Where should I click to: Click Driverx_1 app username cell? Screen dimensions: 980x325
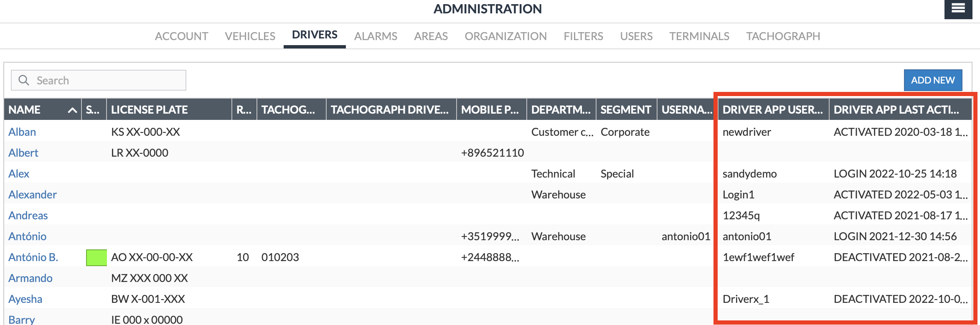[746, 299]
